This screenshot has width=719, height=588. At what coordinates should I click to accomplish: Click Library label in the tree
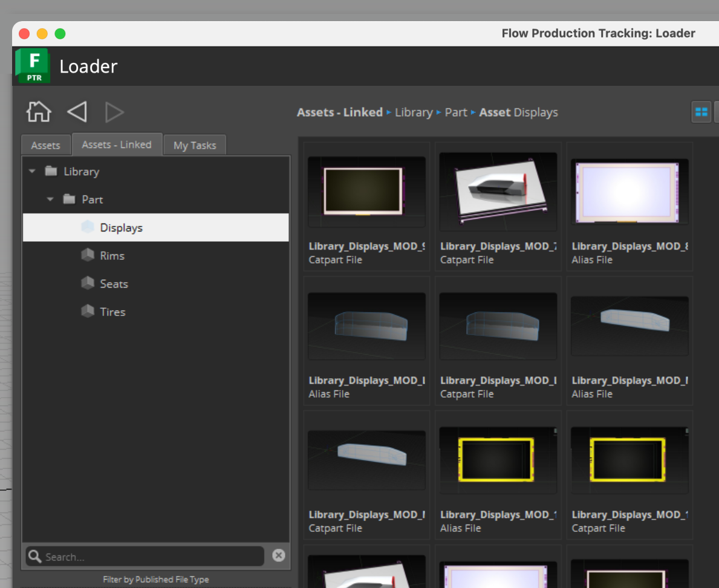click(82, 172)
